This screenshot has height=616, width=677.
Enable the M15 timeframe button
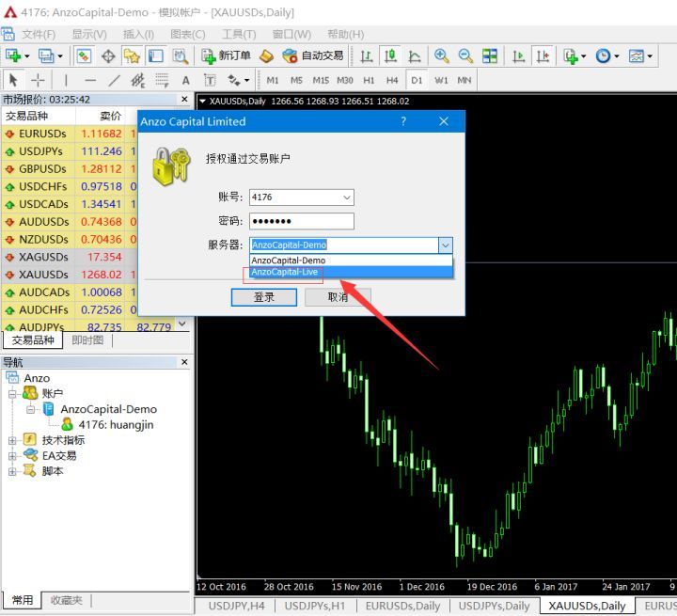pos(321,80)
